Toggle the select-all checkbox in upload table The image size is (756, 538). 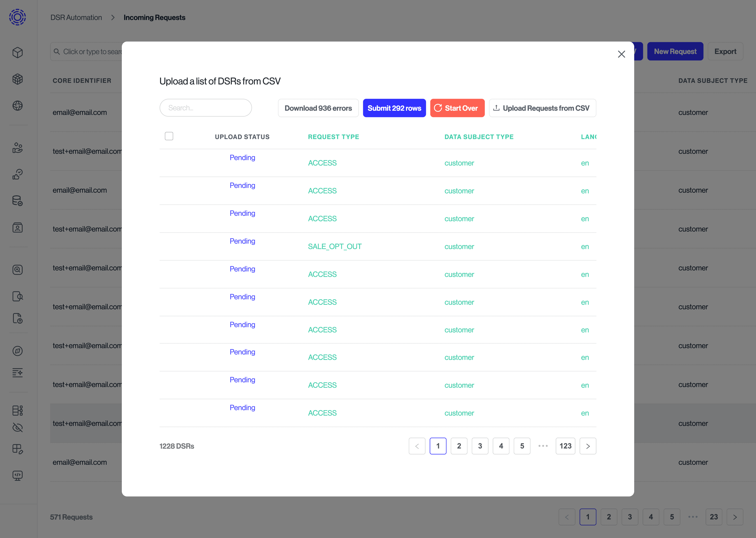coord(169,136)
